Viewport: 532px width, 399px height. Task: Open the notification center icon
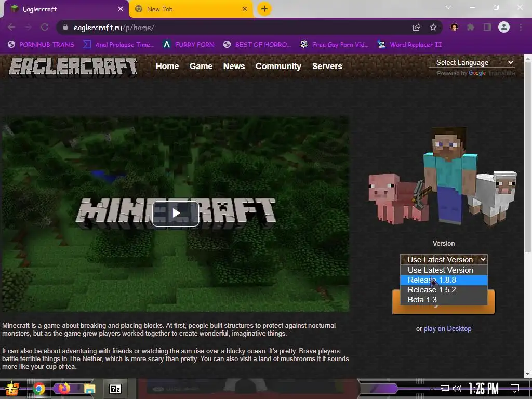pos(515,389)
